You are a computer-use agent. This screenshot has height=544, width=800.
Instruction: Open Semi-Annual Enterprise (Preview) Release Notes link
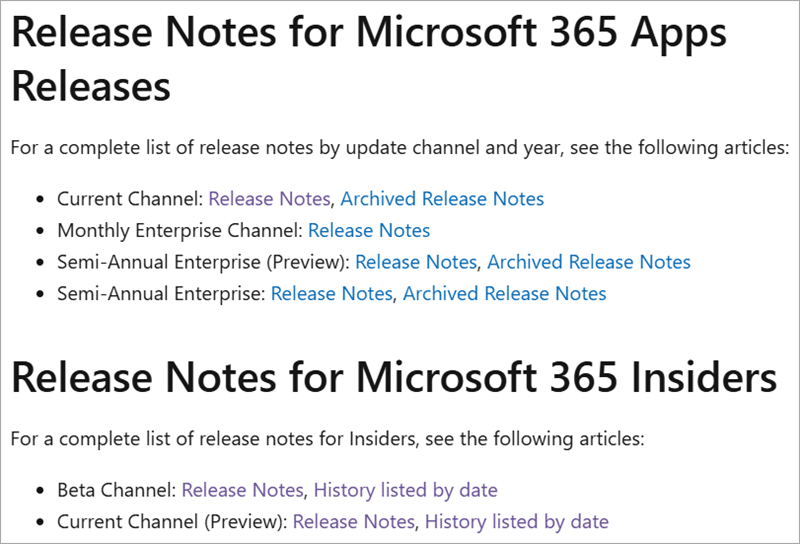[416, 262]
